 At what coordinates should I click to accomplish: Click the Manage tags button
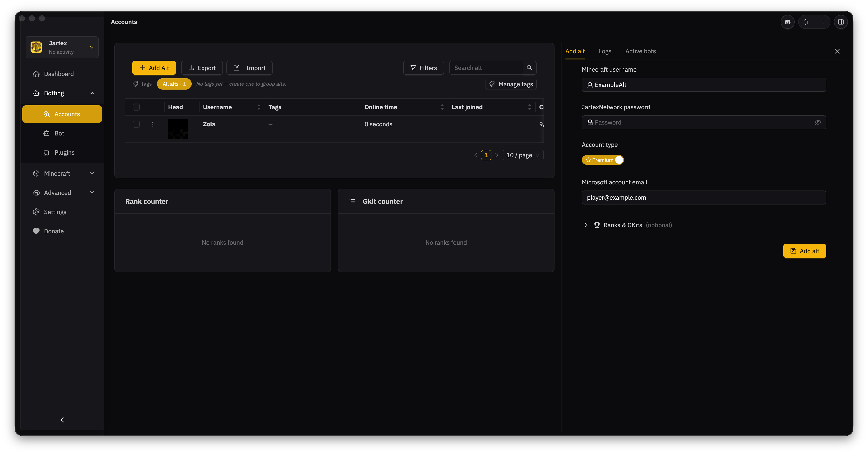[x=511, y=84]
